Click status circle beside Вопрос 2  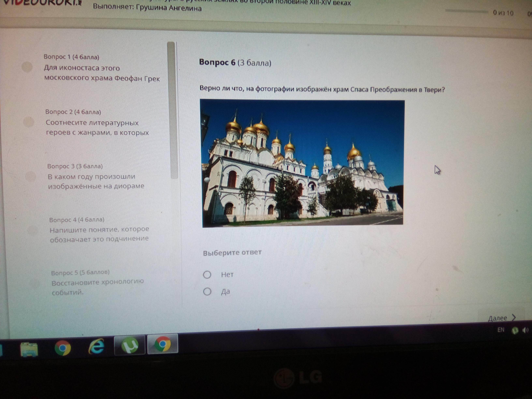click(x=29, y=122)
